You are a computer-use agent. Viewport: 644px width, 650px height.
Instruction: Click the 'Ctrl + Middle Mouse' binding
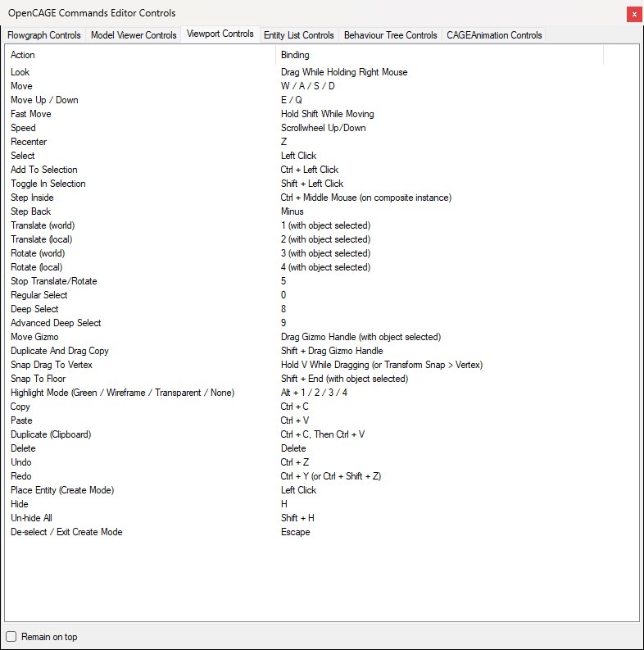tap(366, 198)
